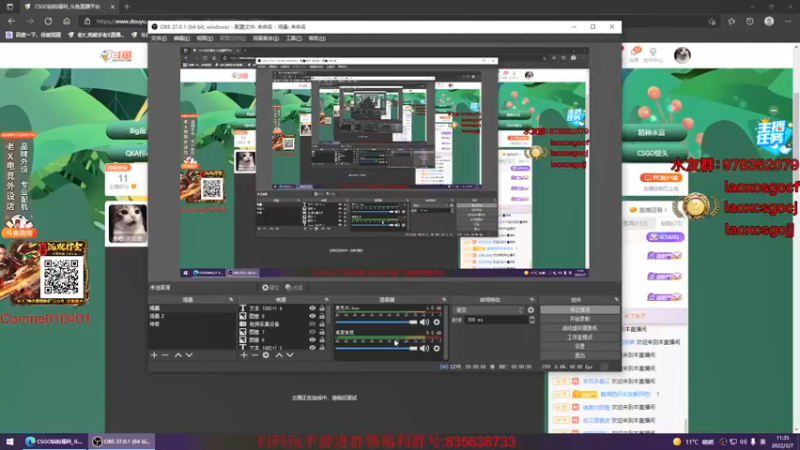Toggle lock on 视频采集设备 source
The height and width of the screenshot is (450, 800).
pyautogui.click(x=322, y=324)
